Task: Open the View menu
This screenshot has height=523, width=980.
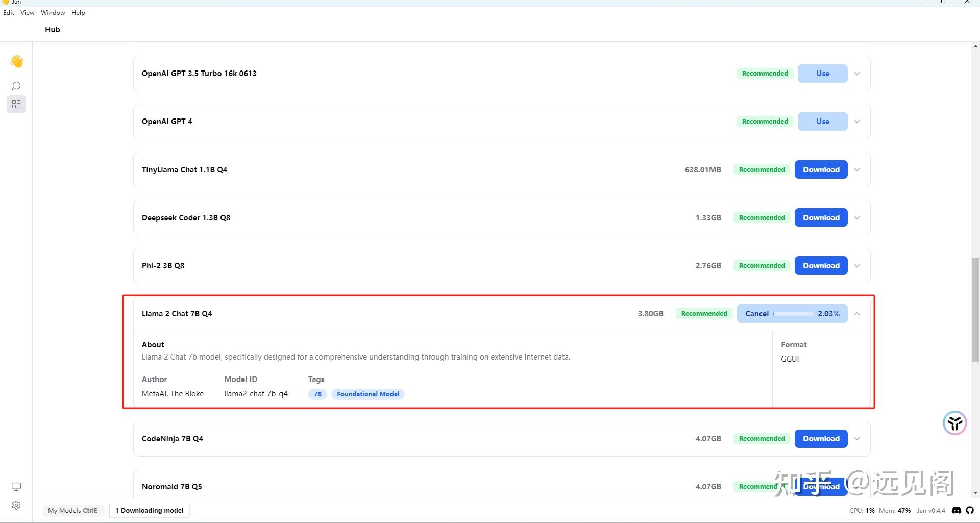Action: click(x=27, y=13)
